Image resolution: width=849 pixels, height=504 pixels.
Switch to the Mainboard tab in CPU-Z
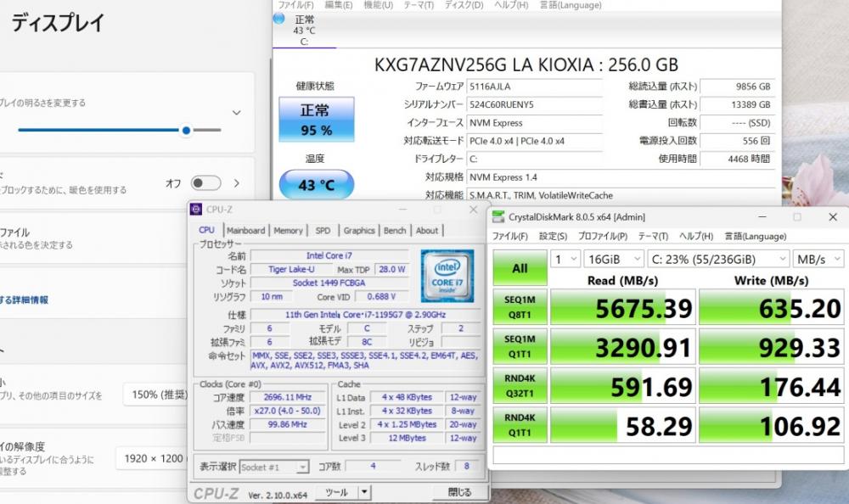[x=245, y=230]
